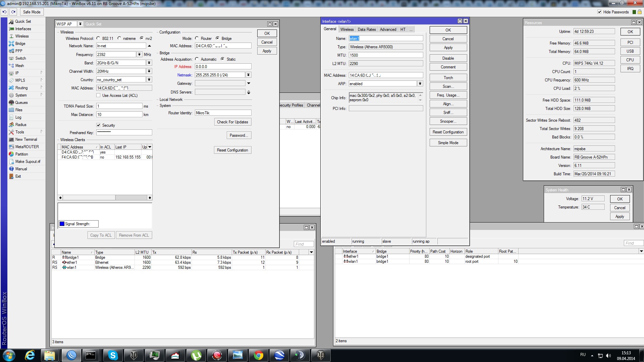Screen dimensions: 644x362
Task: Click the Bridge sidebar icon
Action: (11, 44)
